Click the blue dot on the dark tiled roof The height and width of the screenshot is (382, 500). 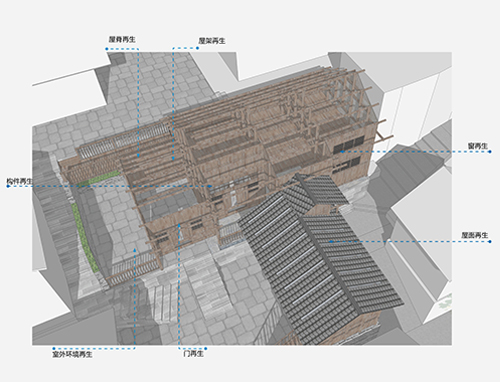(331, 241)
